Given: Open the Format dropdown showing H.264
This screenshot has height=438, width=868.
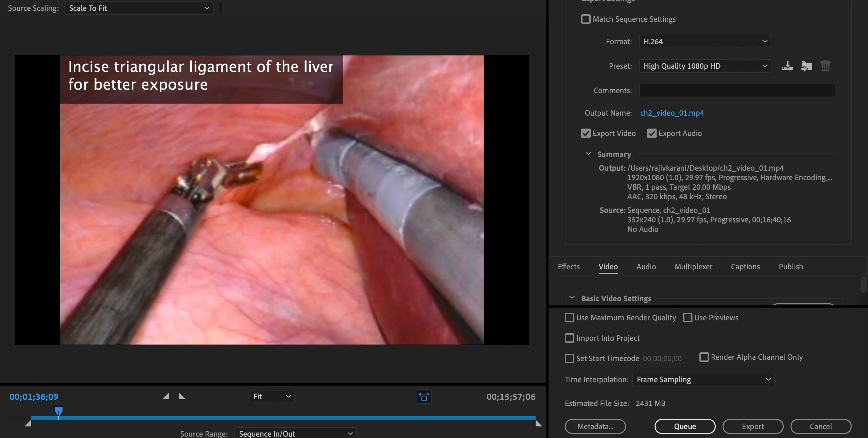Looking at the screenshot, I should (705, 41).
